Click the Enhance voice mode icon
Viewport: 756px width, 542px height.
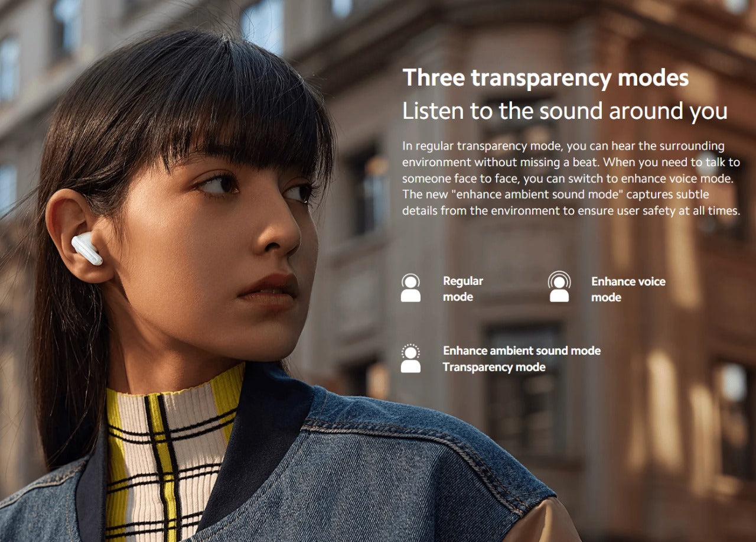click(x=559, y=287)
